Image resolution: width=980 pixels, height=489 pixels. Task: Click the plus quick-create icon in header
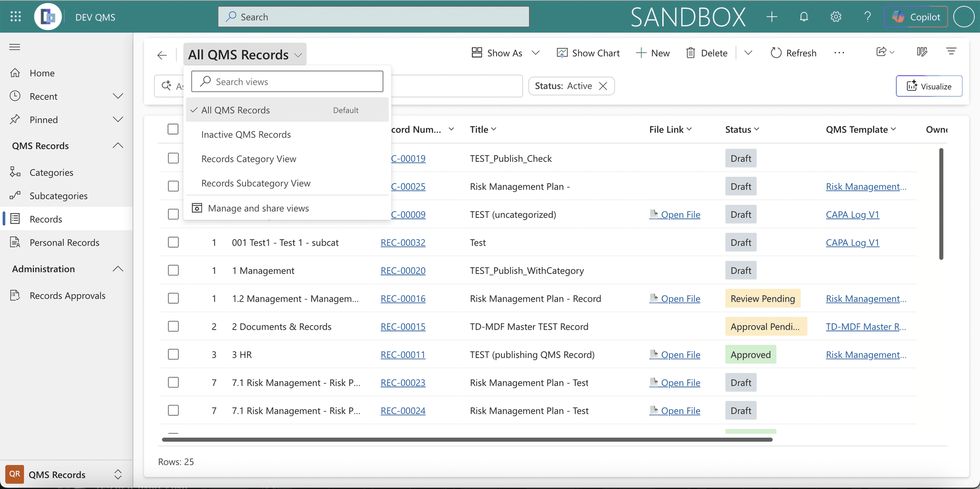[x=772, y=17]
